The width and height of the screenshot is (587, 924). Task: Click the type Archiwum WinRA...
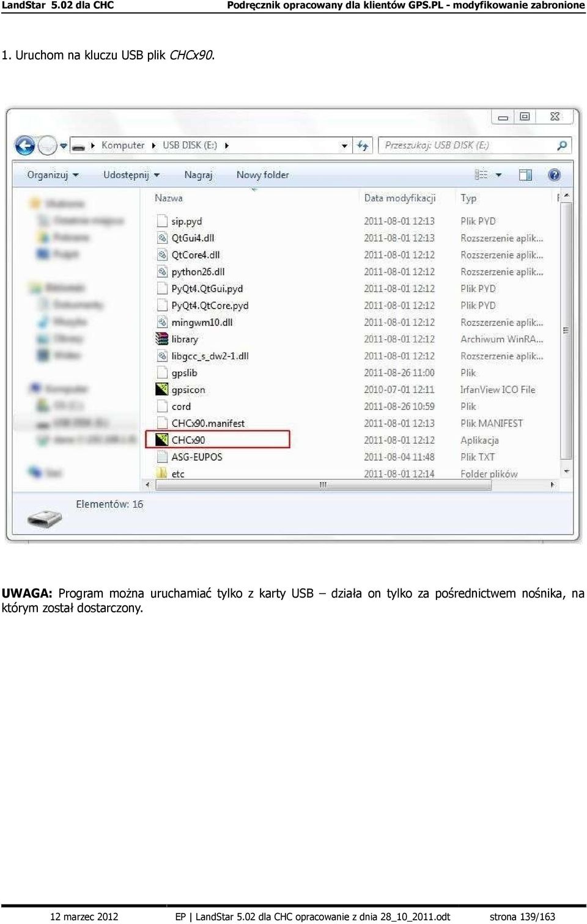click(x=501, y=339)
